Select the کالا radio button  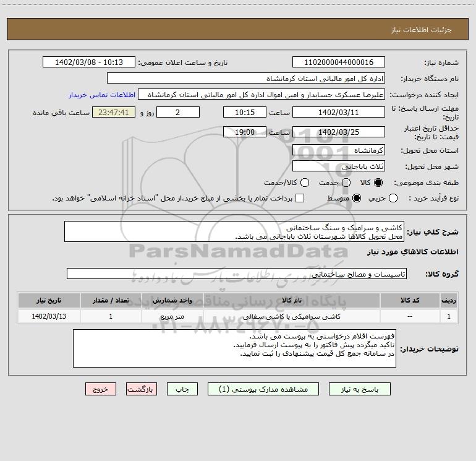(x=378, y=183)
